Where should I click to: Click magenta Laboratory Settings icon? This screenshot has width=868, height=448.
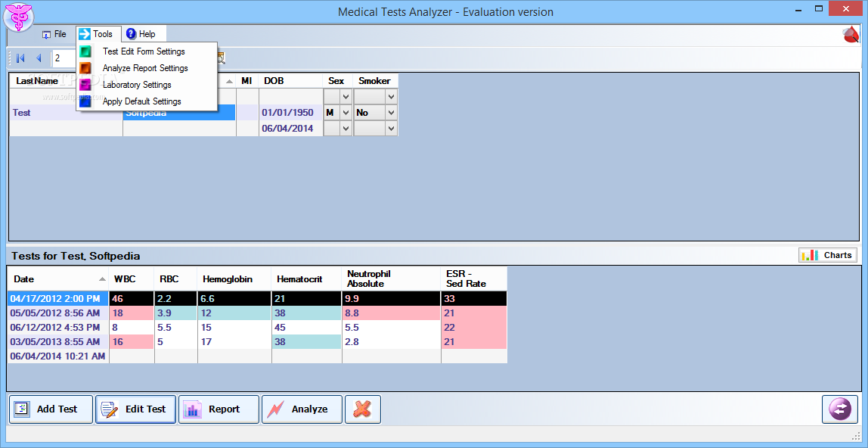coord(85,85)
